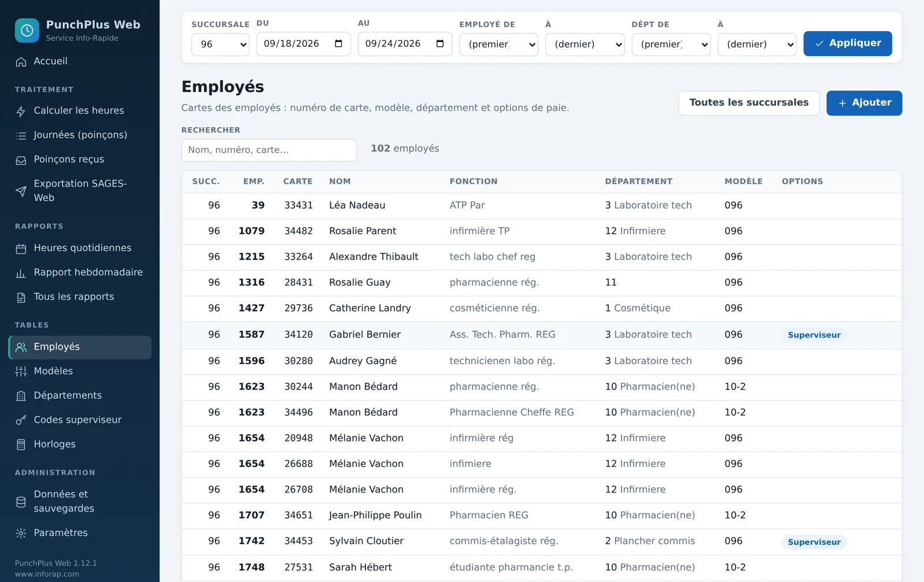
Task: Click the Poinçons reçus inbox icon
Action: click(x=21, y=160)
